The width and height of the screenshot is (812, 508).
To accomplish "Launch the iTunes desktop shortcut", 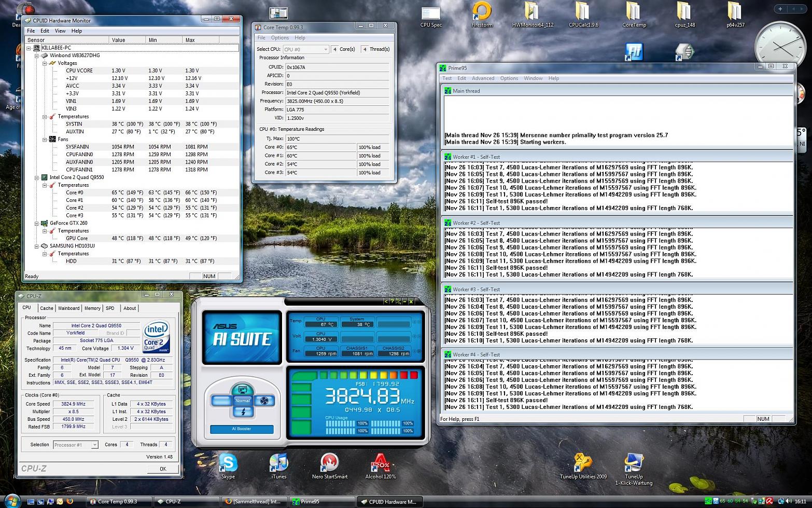I will click(x=279, y=466).
